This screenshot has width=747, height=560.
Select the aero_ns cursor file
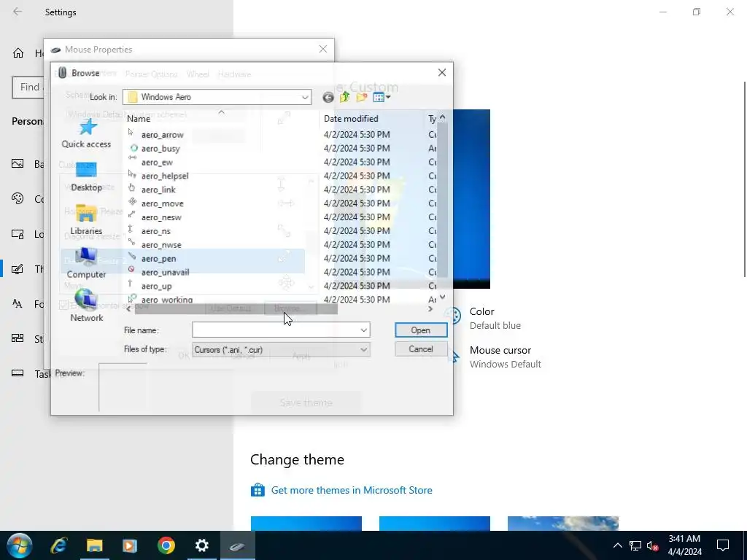[x=156, y=231]
